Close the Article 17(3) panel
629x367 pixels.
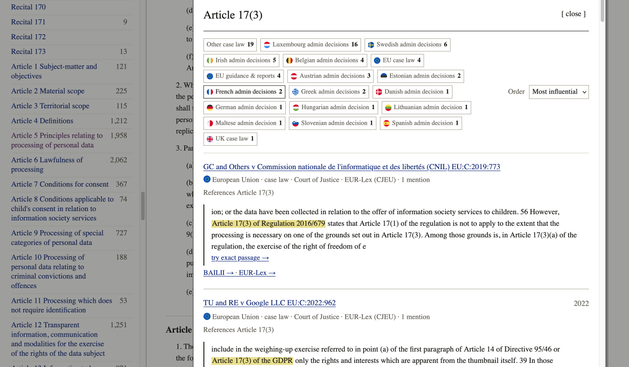point(573,14)
